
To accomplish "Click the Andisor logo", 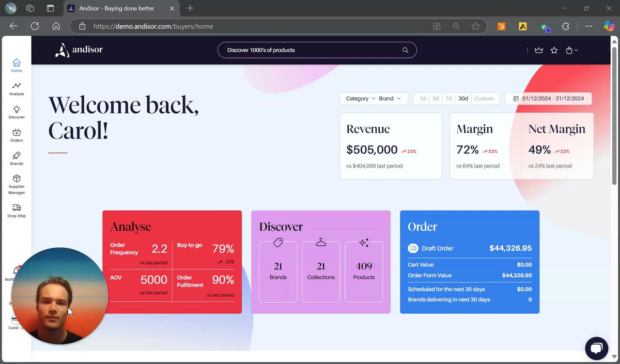I will [x=79, y=50].
